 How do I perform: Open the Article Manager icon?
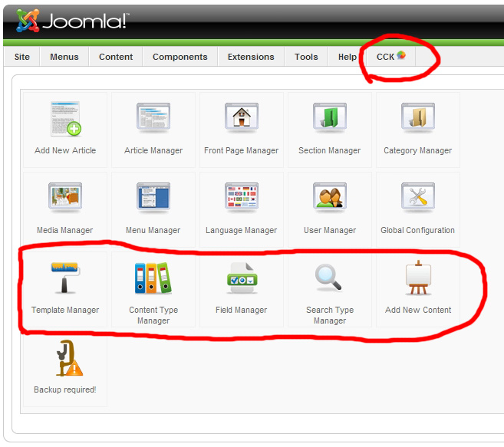153,117
